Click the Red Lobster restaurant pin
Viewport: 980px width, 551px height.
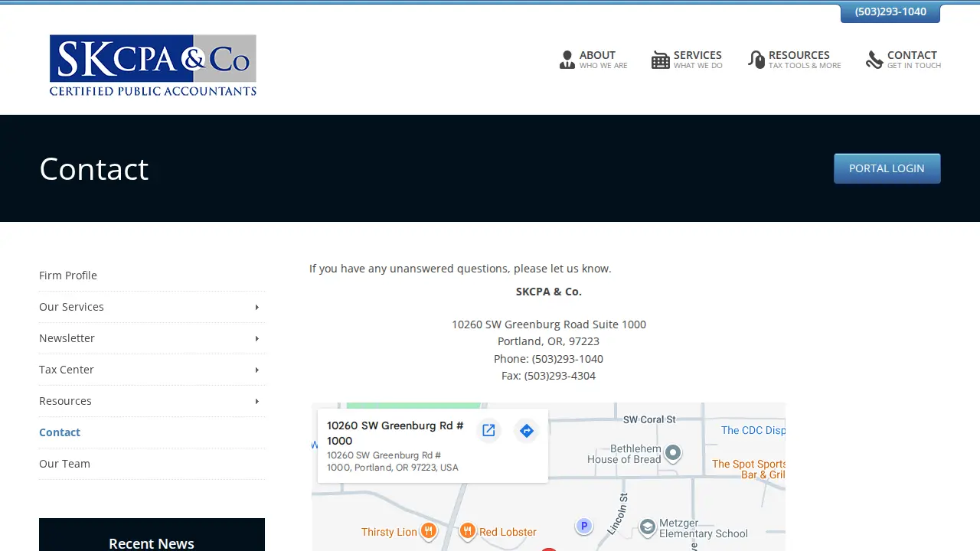click(x=467, y=532)
